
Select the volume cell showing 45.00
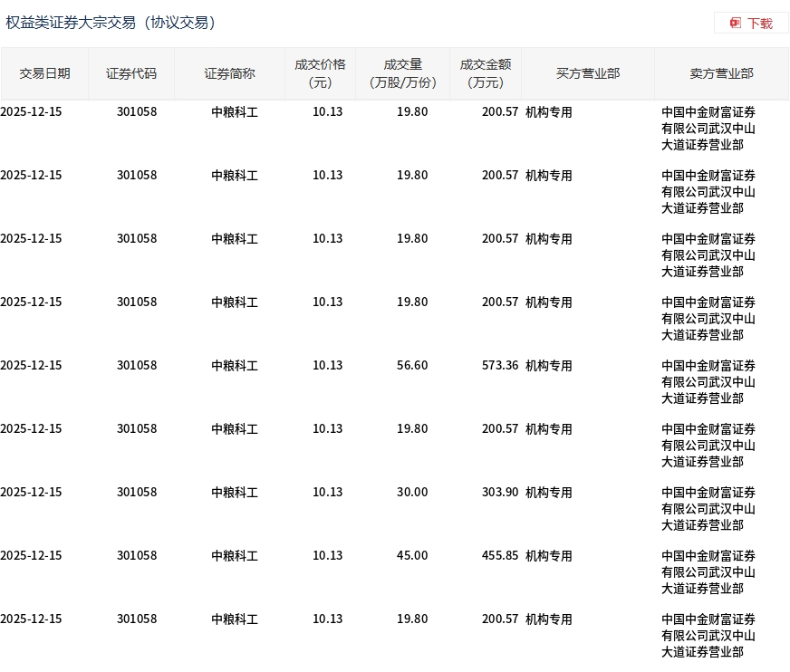click(x=412, y=556)
